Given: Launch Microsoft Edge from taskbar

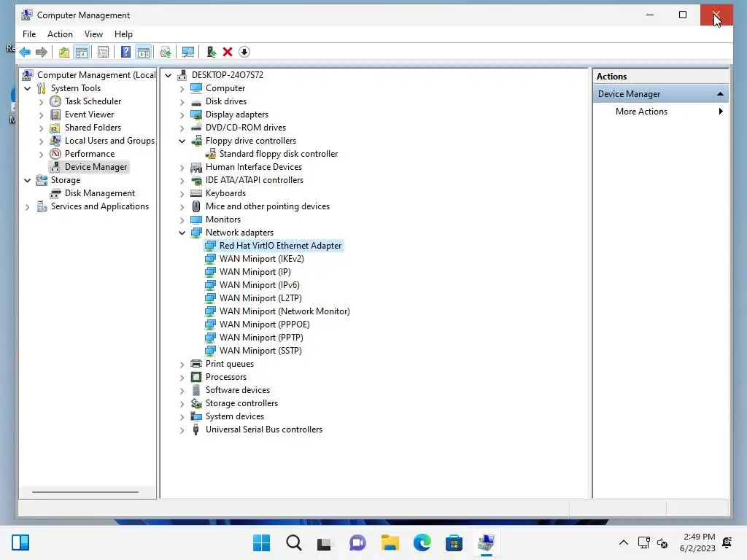Looking at the screenshot, I should 422,542.
